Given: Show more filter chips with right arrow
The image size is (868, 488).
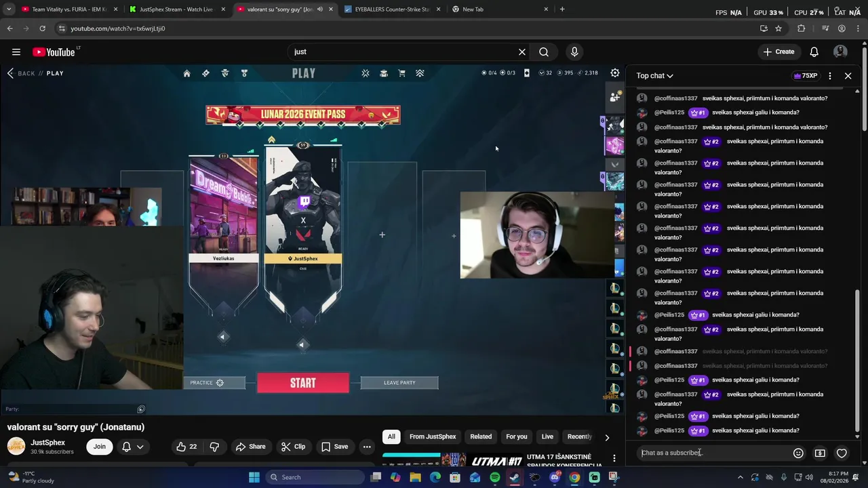Looking at the screenshot, I should point(607,437).
